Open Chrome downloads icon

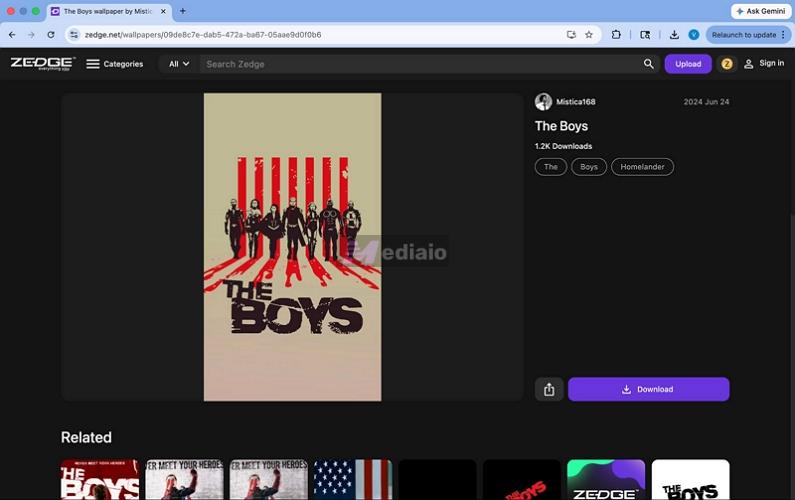[x=674, y=35]
